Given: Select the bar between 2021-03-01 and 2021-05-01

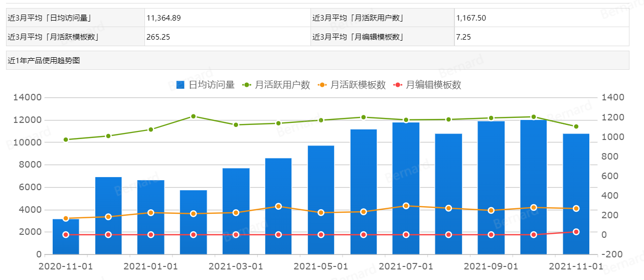Looking at the screenshot, I should [278, 206].
